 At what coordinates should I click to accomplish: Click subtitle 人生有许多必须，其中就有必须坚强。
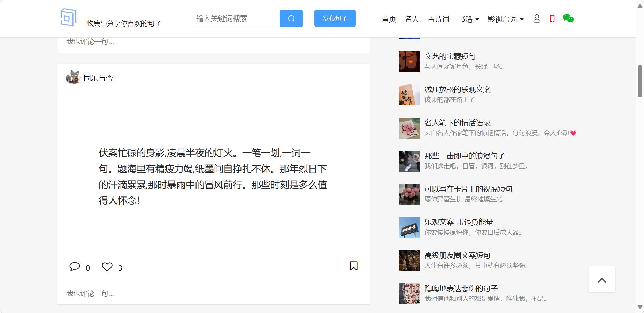(477, 266)
